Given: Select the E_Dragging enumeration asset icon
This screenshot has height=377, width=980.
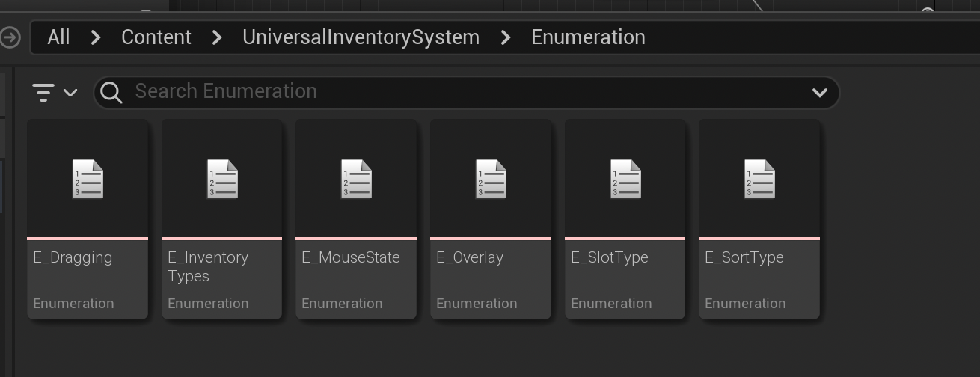Looking at the screenshot, I should tap(88, 180).
